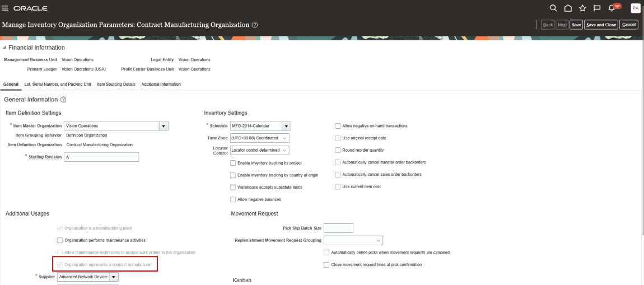Open Item Master Organization dropdown arrow
644x285 pixels.
164,126
